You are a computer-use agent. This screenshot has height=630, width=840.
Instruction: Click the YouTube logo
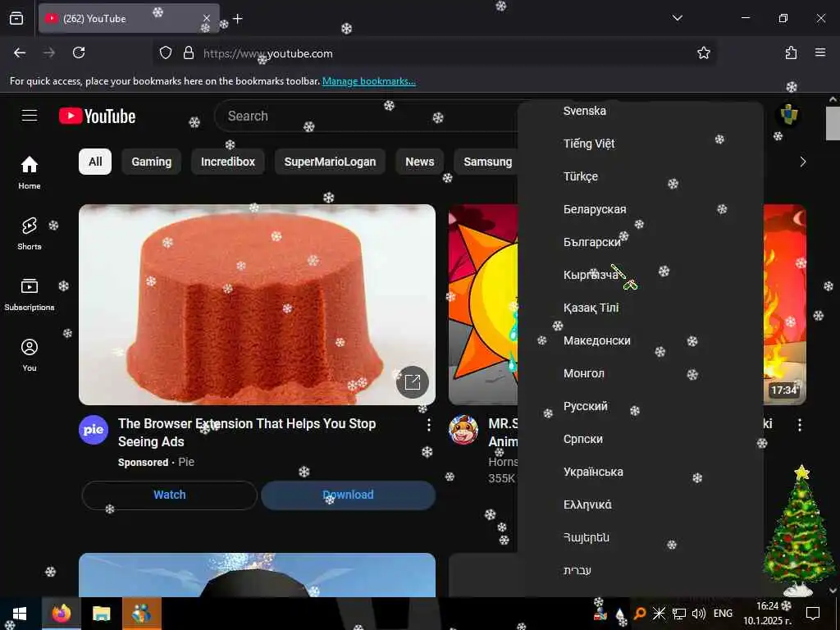point(97,116)
